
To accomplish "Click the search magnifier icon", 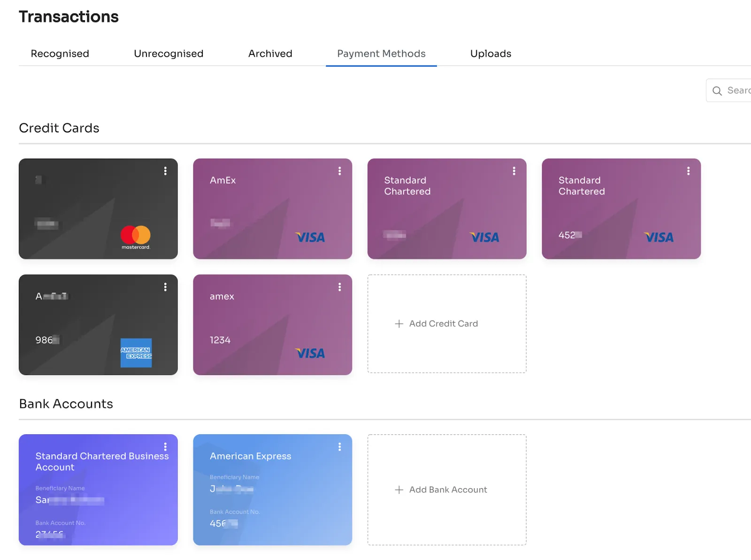I will point(717,91).
